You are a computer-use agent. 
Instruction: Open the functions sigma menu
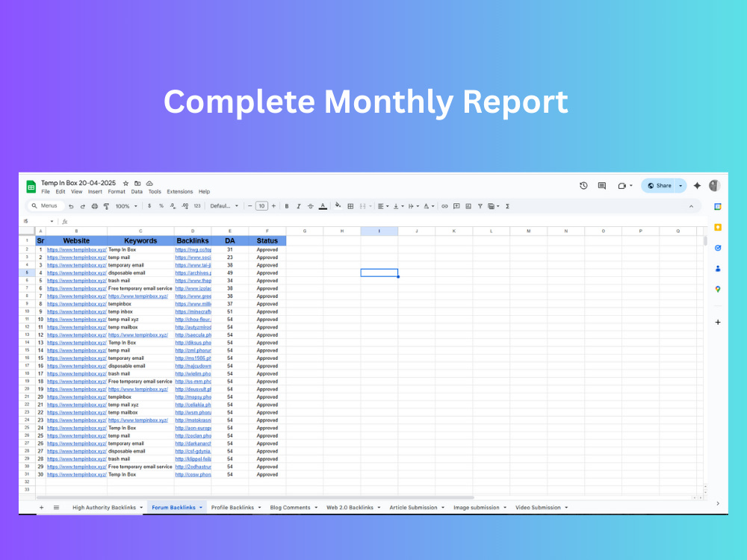(508, 206)
